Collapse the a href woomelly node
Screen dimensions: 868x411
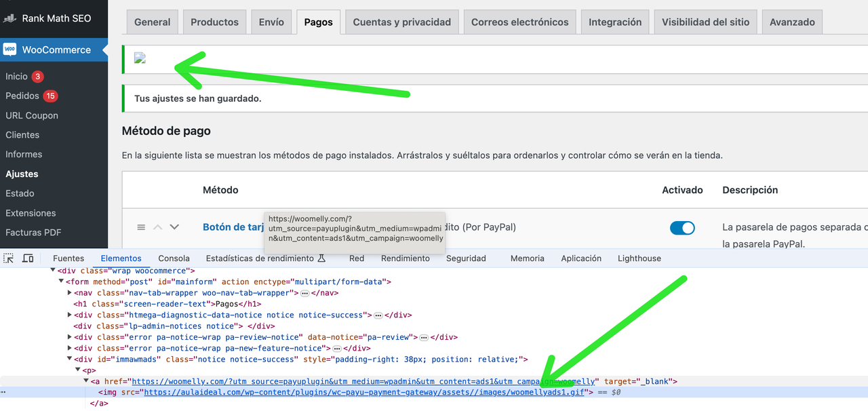[86, 382]
